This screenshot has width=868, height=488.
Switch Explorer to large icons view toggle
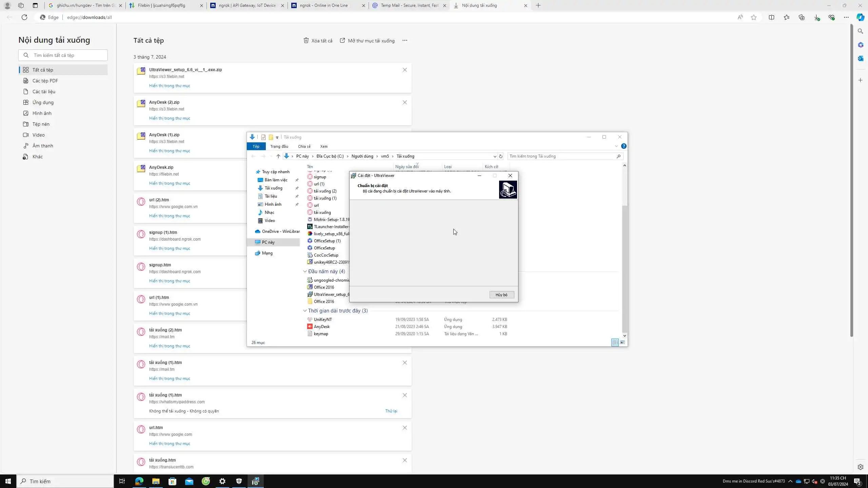(x=623, y=342)
